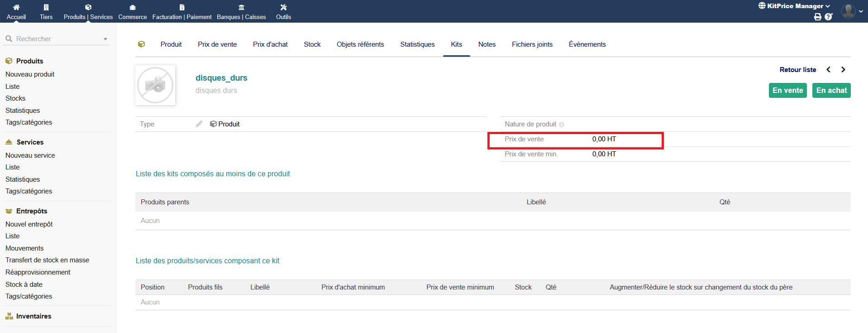
Task: Open the help question mark icon
Action: [x=828, y=17]
